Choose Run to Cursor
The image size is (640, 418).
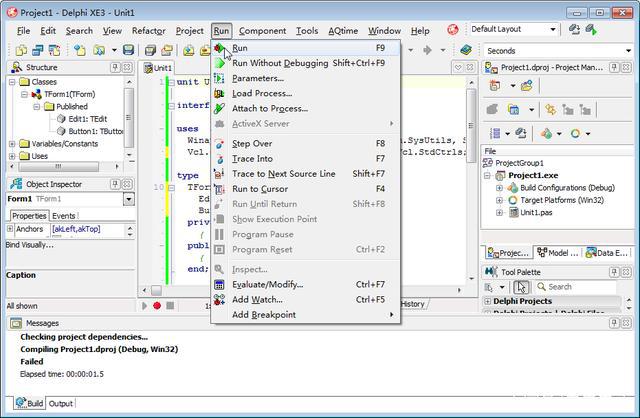pyautogui.click(x=305, y=189)
